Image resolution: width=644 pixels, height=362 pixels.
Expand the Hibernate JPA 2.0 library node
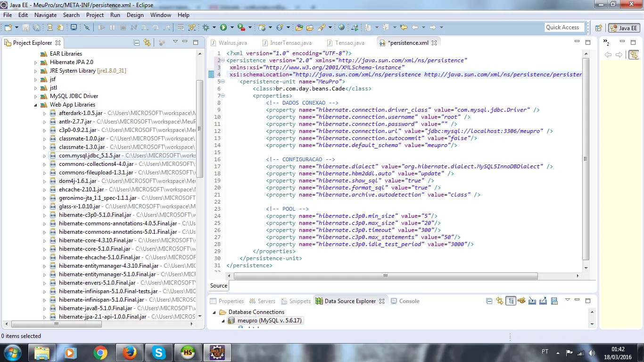tap(35, 62)
